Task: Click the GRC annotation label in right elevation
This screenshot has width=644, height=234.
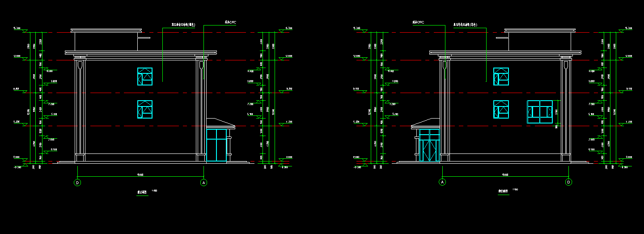Action: click(418, 21)
